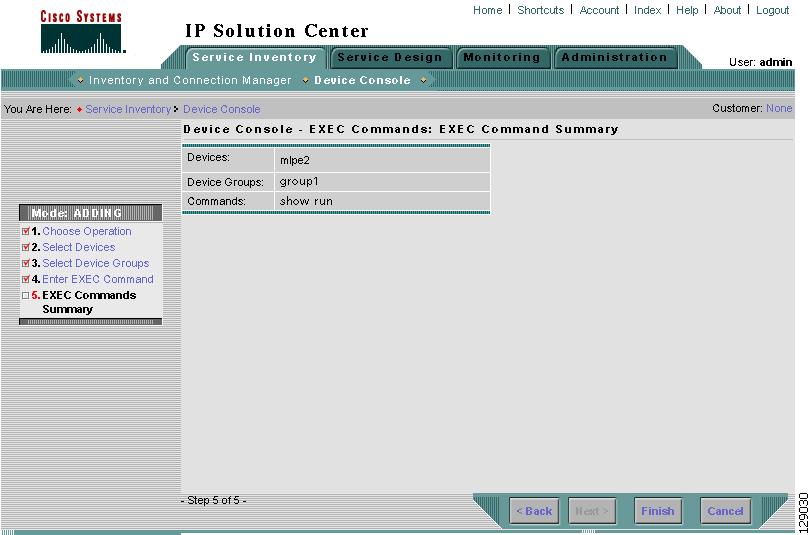Viewport: 809px width, 535px height.
Task: Click the IP Solution Center title
Action: click(x=277, y=31)
